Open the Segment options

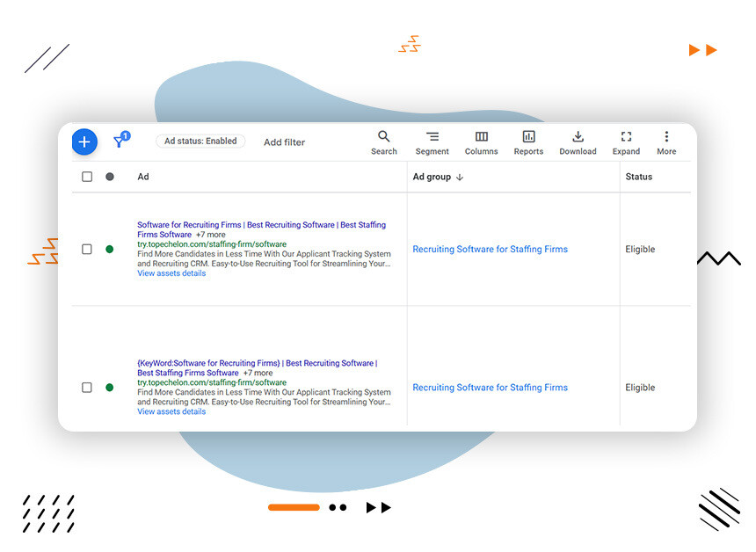(432, 138)
